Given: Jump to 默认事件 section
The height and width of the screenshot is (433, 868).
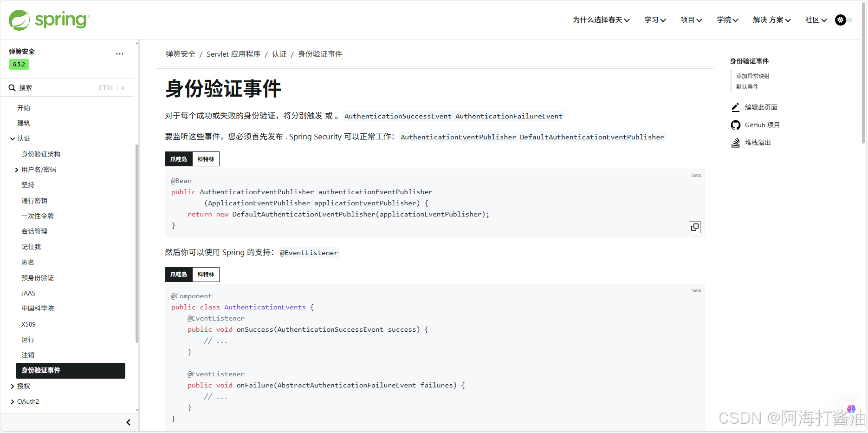Looking at the screenshot, I should pyautogui.click(x=747, y=87).
